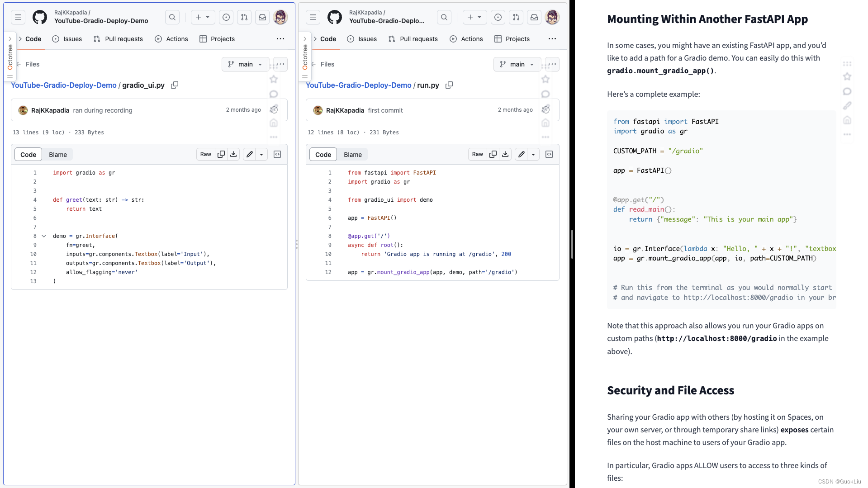Screen dimensions: 868x488
Task: Switch to Blame view for run.py
Action: (x=353, y=155)
